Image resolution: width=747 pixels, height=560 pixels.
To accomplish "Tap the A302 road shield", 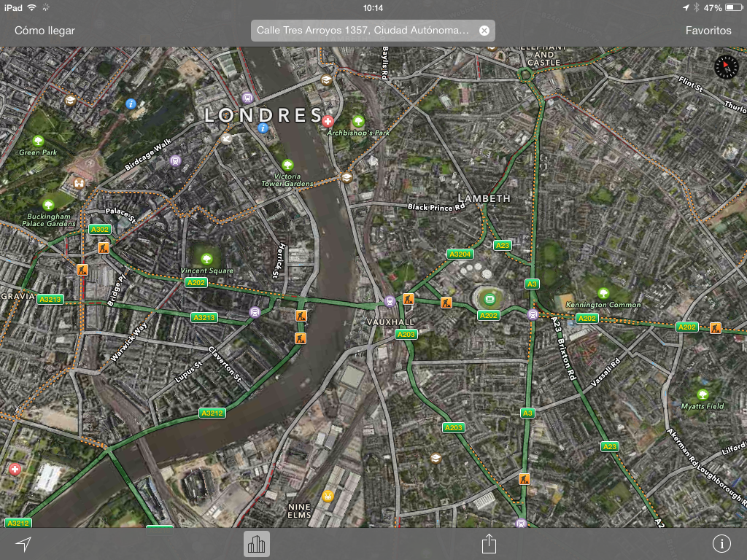I will coord(99,229).
